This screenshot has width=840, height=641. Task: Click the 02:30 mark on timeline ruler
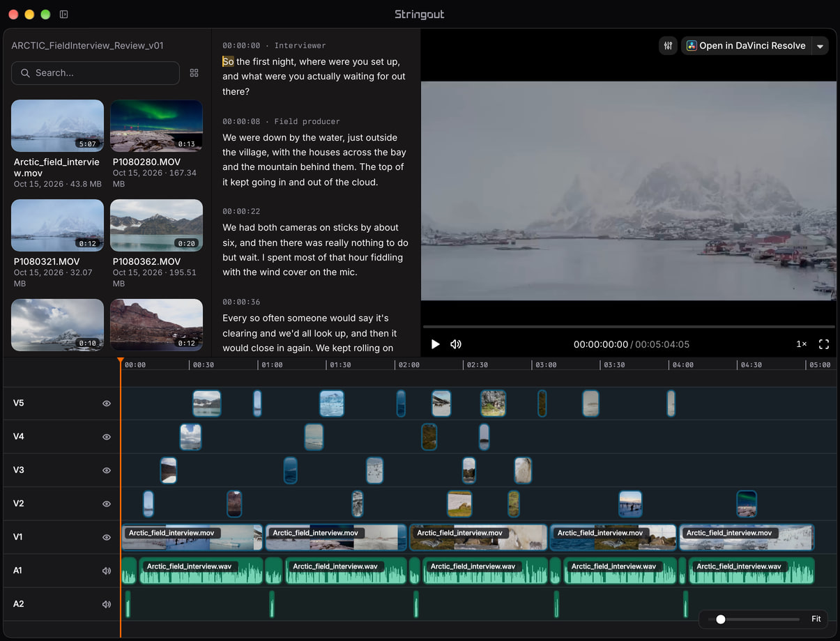(477, 364)
